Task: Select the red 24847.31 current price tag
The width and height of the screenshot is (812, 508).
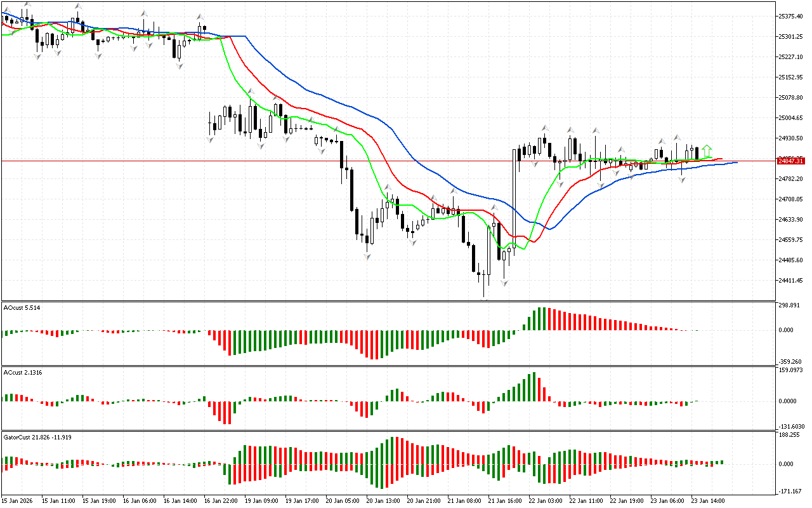Action: (790, 161)
